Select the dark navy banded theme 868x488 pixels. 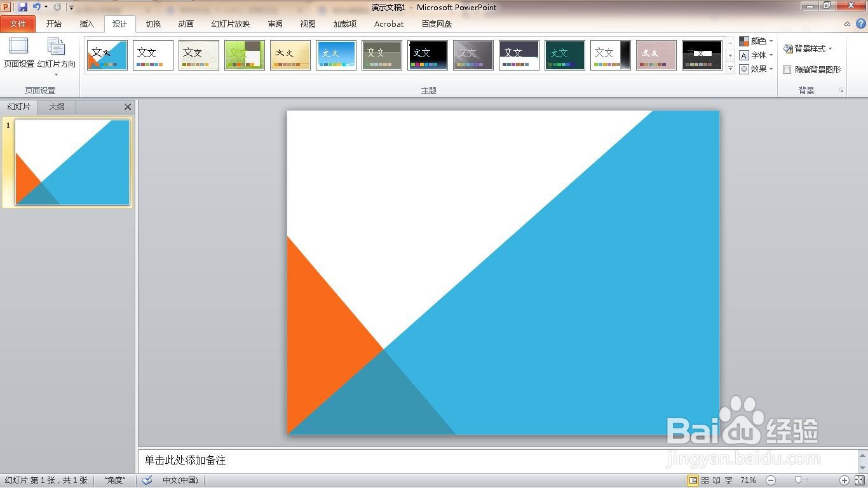519,55
